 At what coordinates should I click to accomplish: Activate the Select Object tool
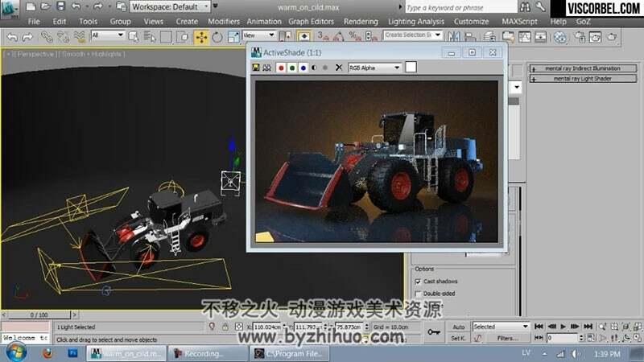(x=134, y=37)
